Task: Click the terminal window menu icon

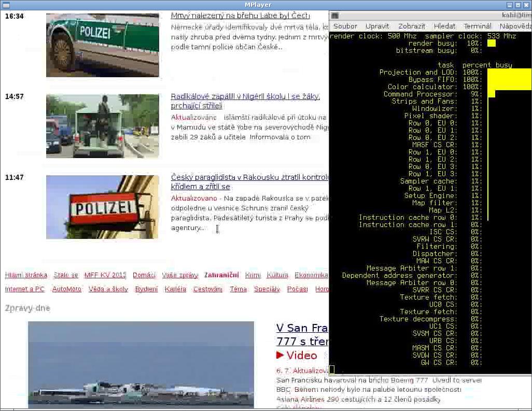Action: [x=334, y=16]
